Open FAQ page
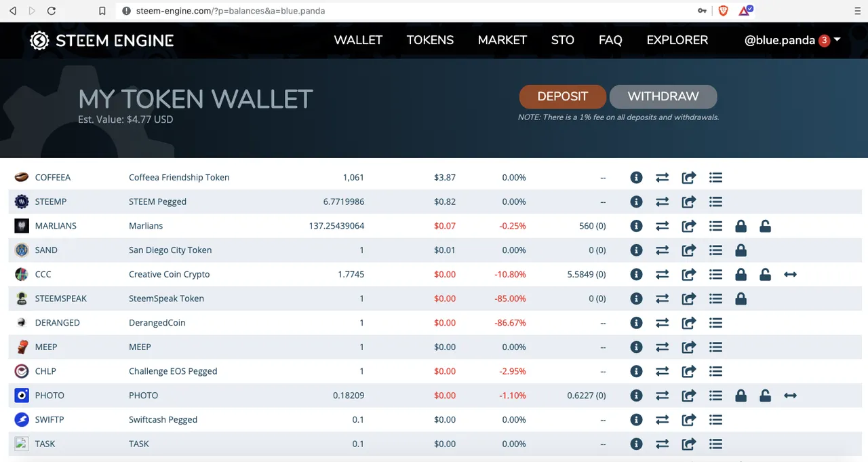The image size is (868, 462). (x=610, y=40)
